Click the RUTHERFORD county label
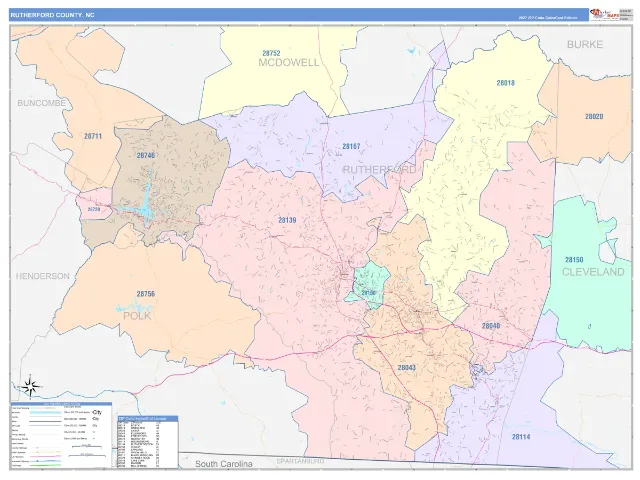Image resolution: width=640 pixels, height=480 pixels. (380, 170)
